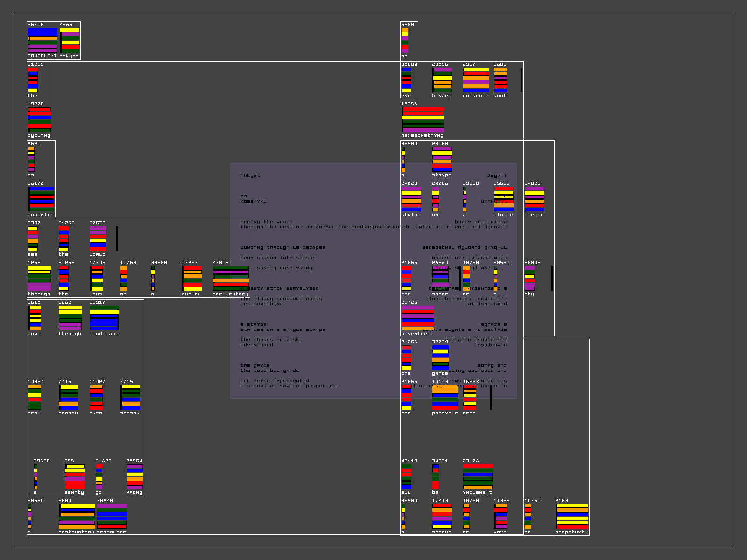Select the perpetuity striped block
The width and height of the screenshot is (747, 560).
point(572,516)
